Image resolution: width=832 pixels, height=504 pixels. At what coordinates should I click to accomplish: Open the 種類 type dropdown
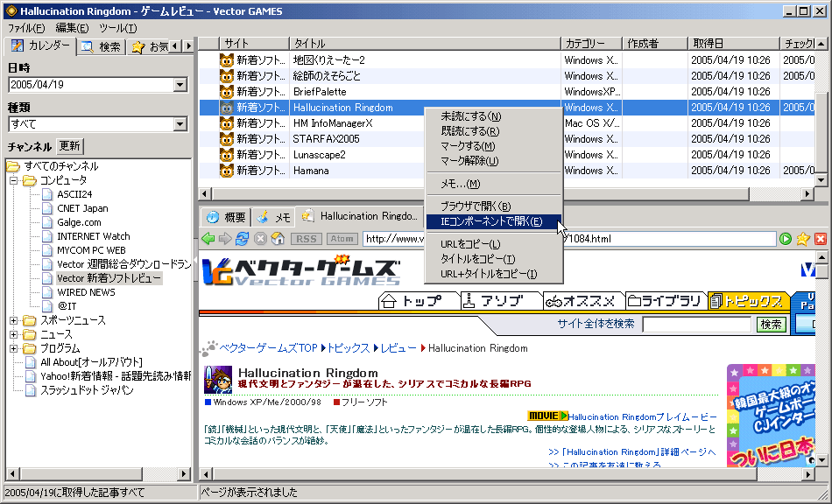tap(180, 124)
